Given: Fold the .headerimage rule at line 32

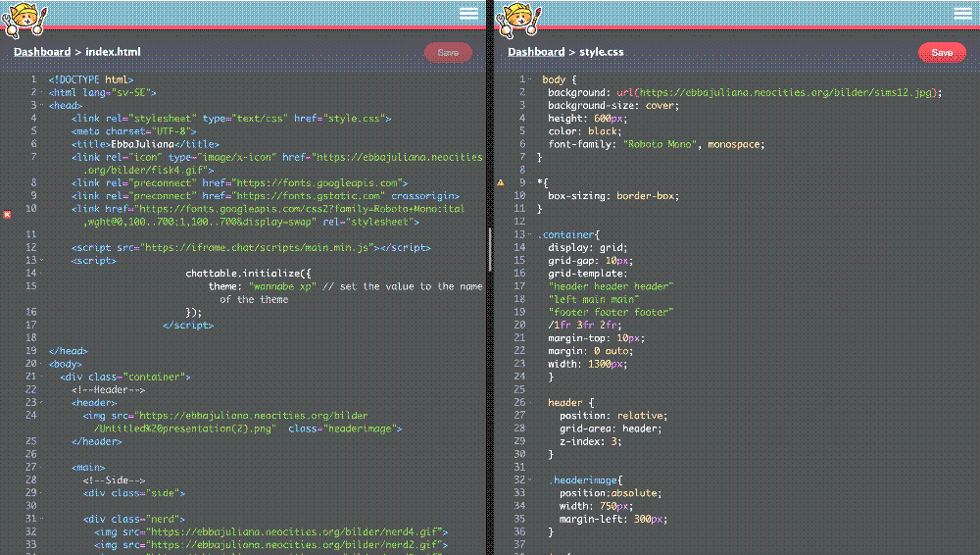Looking at the screenshot, I should point(530,480).
